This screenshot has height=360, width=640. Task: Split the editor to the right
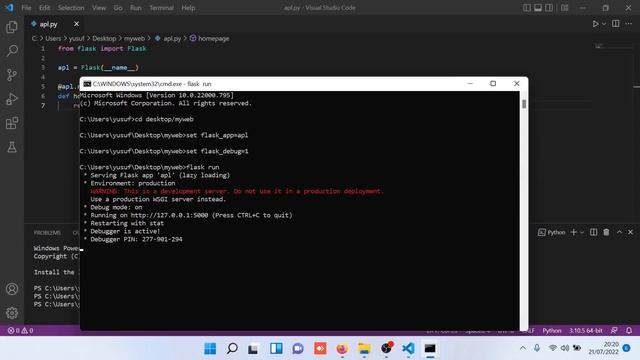pos(616,24)
